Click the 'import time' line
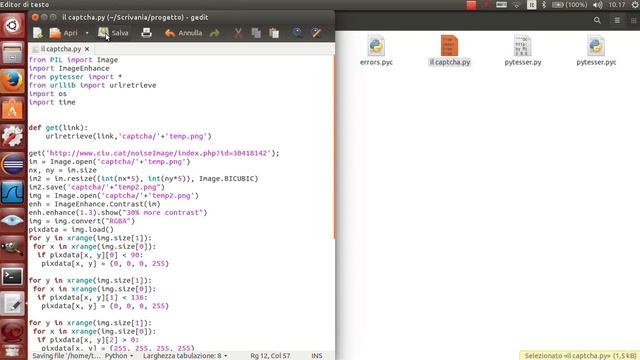 52,102
